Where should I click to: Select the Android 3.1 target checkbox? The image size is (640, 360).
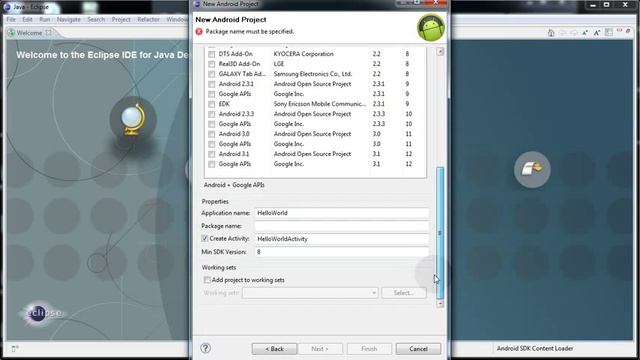point(211,154)
